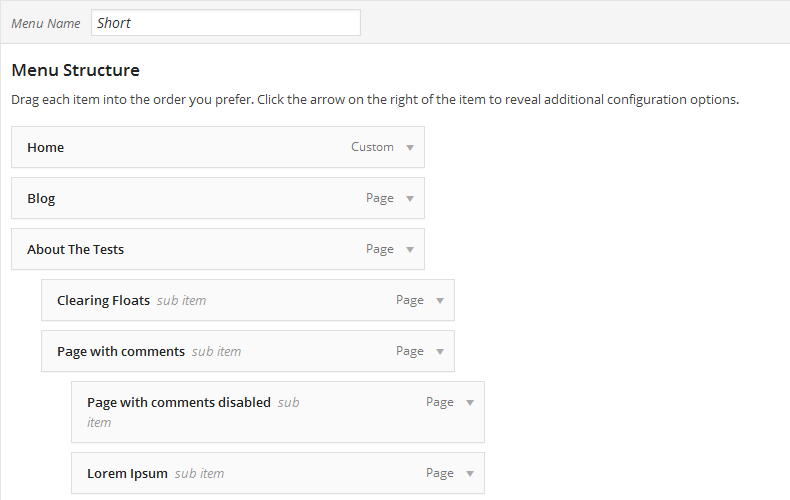This screenshot has height=500, width=790.
Task: Click the Menu Structure heading
Action: [x=76, y=70]
